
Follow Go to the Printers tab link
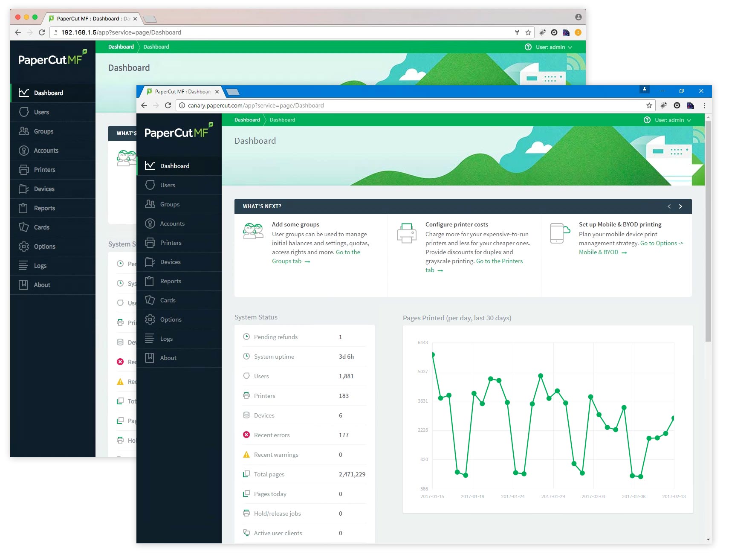(474, 266)
